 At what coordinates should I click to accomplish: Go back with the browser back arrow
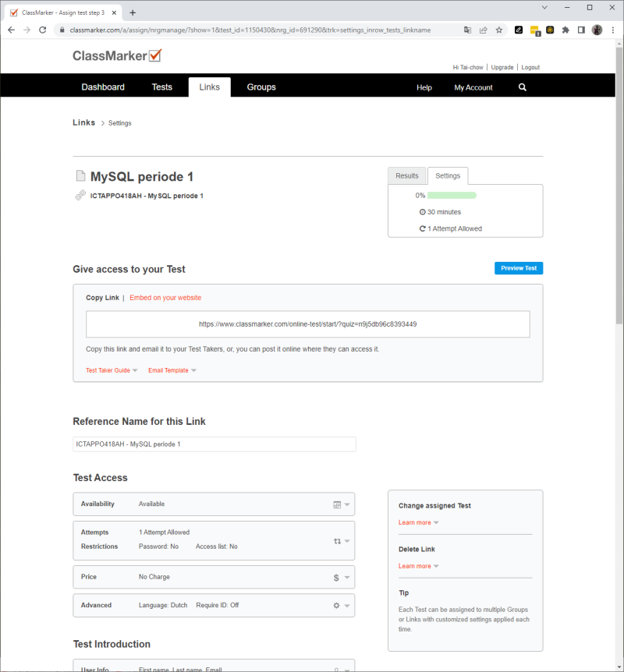click(11, 30)
